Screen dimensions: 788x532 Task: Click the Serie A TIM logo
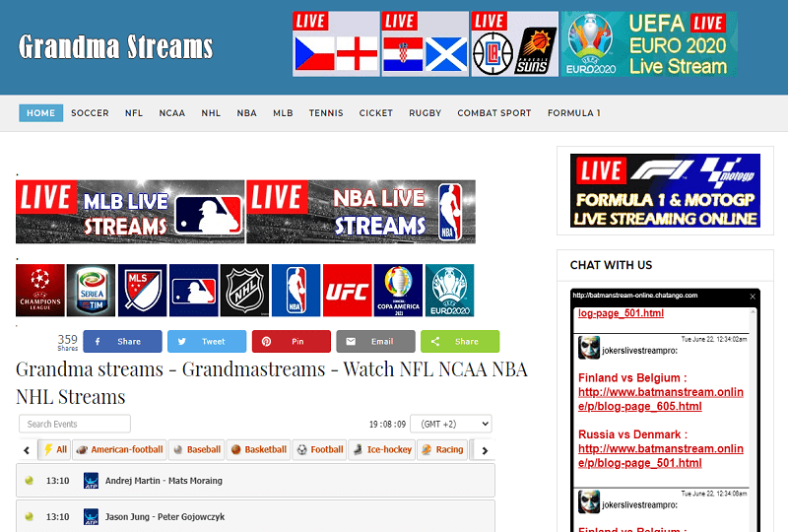click(x=92, y=291)
